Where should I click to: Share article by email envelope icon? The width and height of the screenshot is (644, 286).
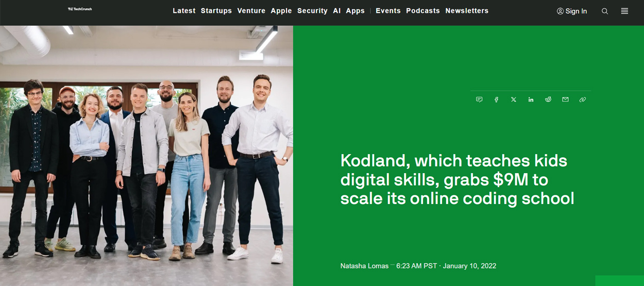565,99
